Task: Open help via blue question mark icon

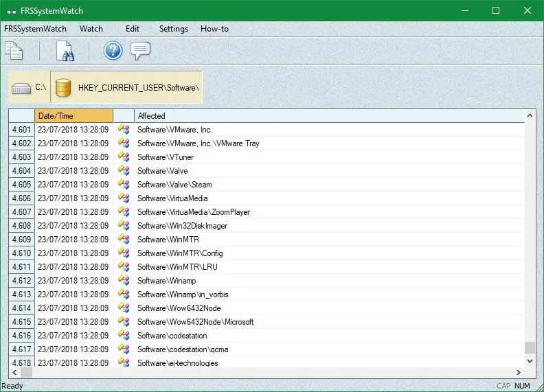Action: point(113,51)
